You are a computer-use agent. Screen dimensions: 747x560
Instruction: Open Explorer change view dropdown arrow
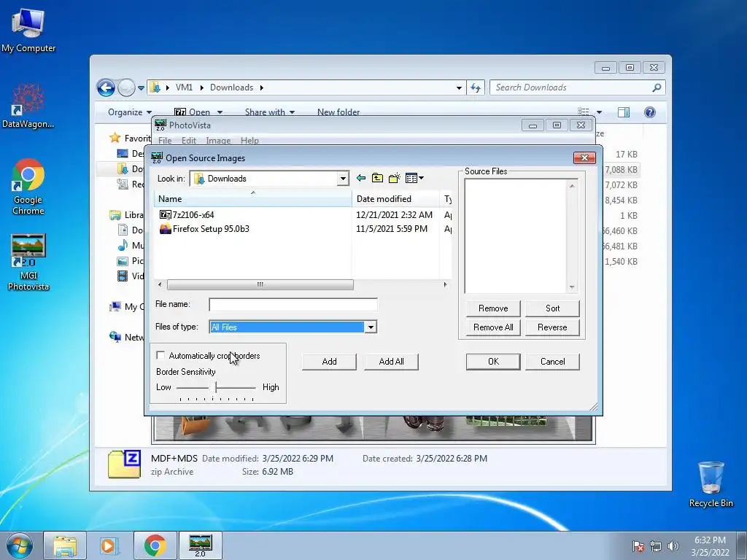pyautogui.click(x=600, y=112)
